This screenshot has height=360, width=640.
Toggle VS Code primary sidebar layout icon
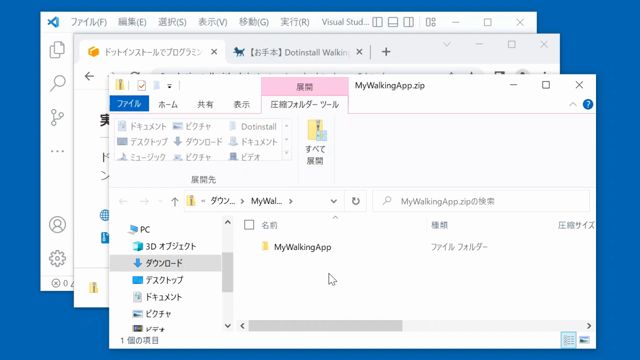(378, 22)
